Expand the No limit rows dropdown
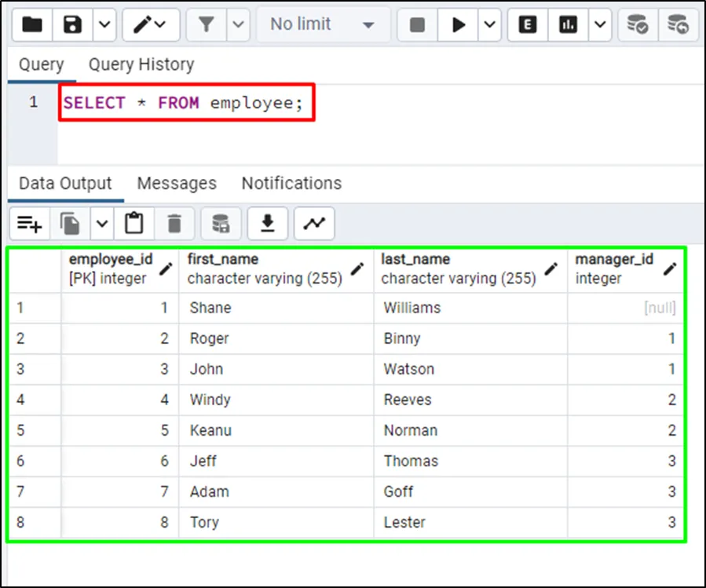Image resolution: width=706 pixels, height=588 pixels. (x=322, y=24)
